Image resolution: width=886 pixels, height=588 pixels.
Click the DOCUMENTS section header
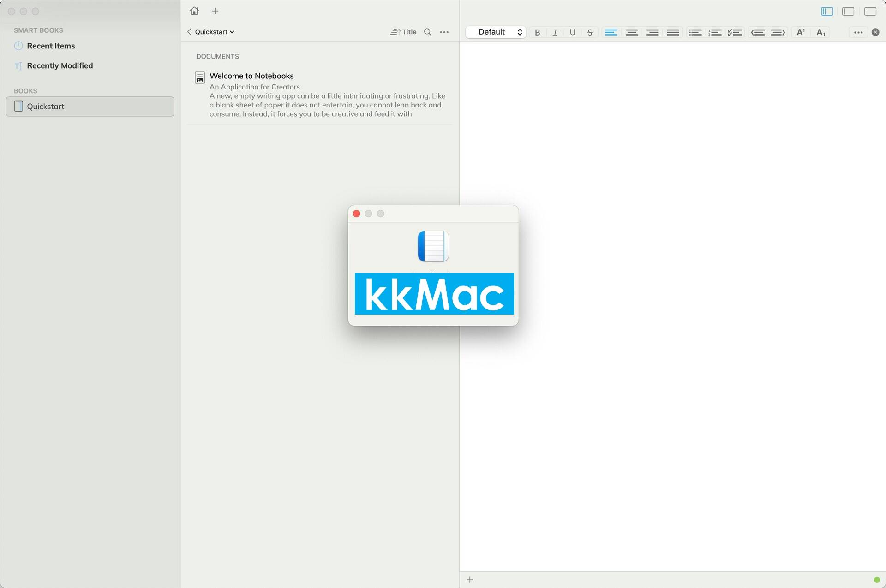pos(217,56)
